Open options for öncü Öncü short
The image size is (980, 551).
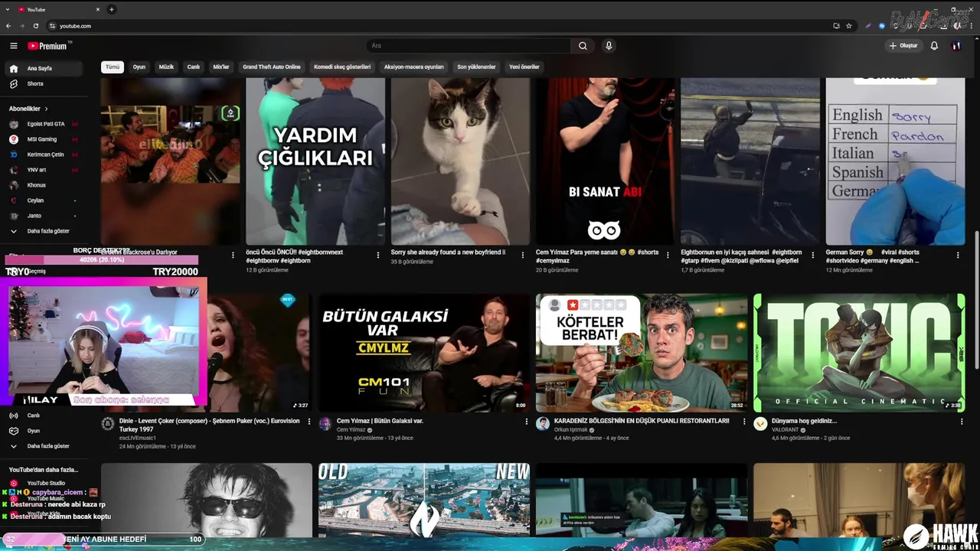click(378, 256)
